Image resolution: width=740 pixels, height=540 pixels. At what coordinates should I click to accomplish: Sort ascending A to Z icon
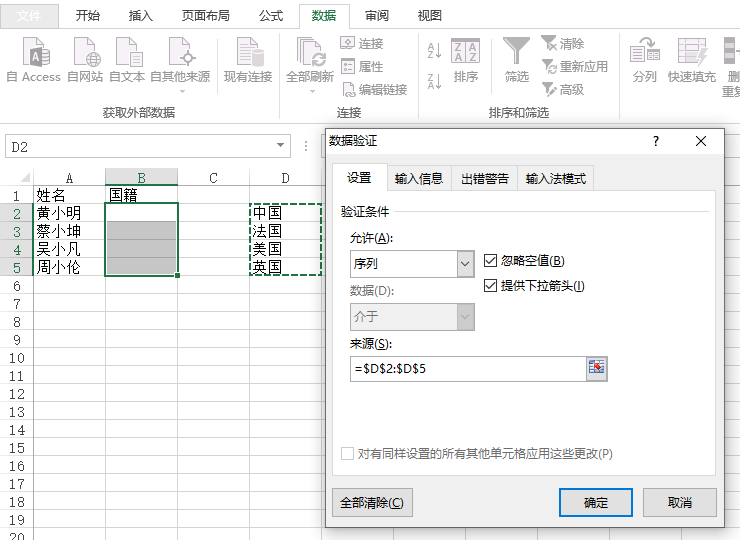[434, 51]
